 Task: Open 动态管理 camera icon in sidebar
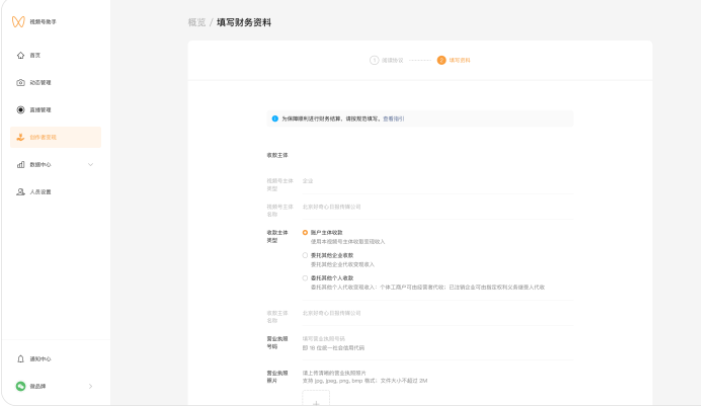(x=21, y=83)
